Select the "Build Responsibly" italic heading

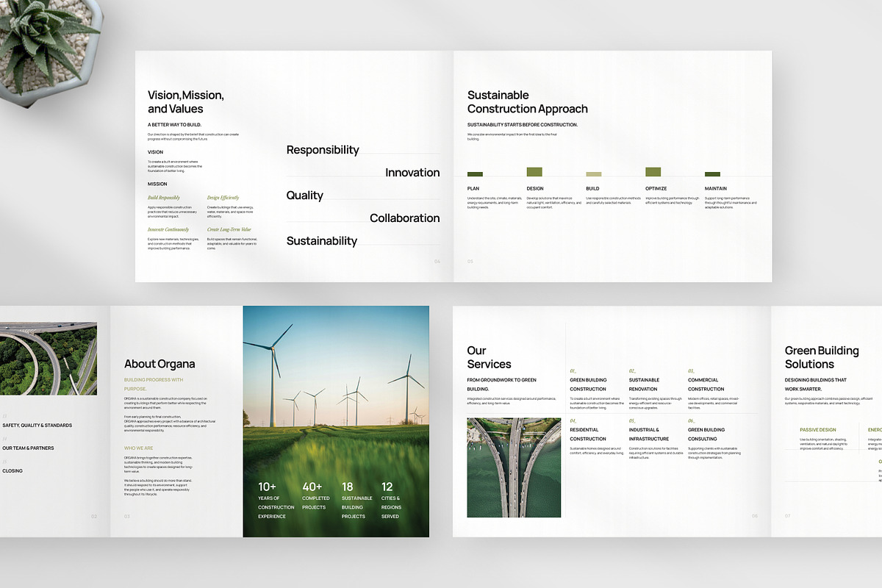tap(164, 198)
